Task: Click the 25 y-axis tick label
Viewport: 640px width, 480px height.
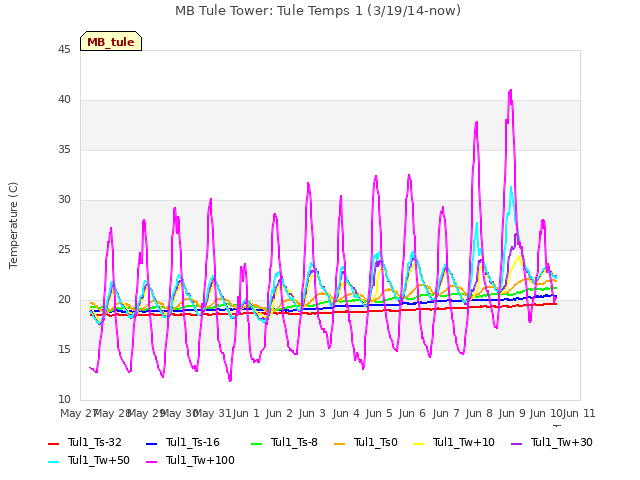Action: coord(64,250)
